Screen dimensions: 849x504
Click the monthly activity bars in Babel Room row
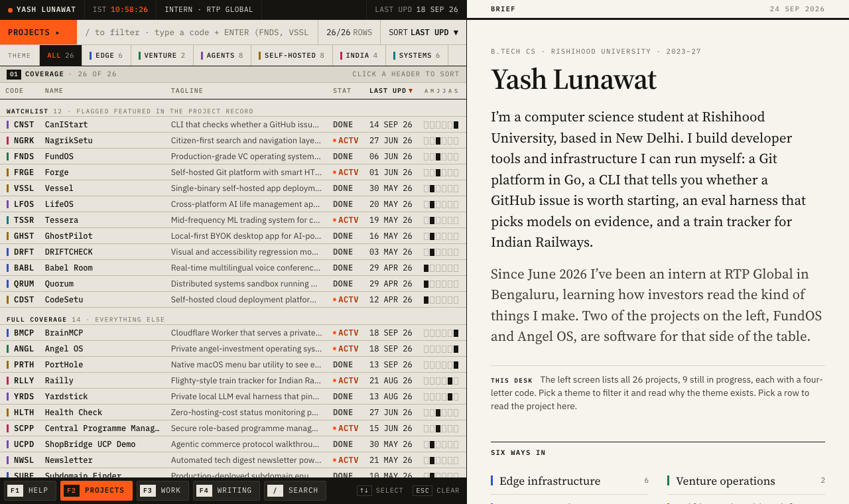tap(441, 268)
